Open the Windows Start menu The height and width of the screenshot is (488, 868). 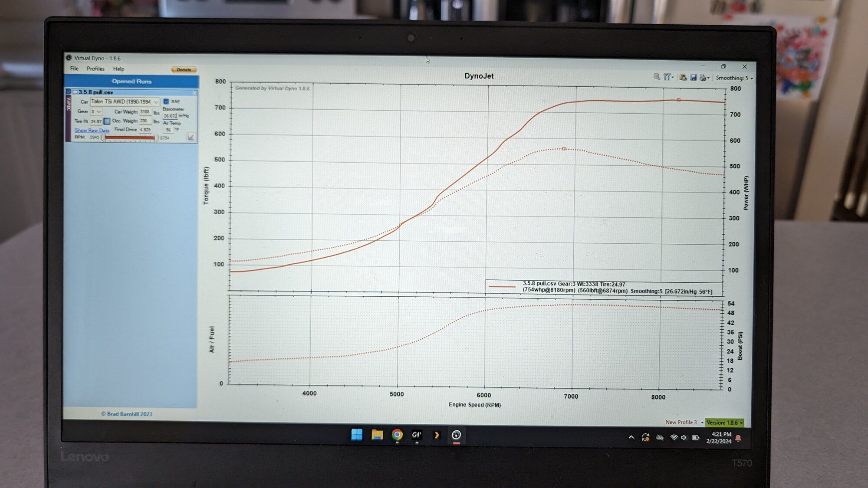coord(357,434)
